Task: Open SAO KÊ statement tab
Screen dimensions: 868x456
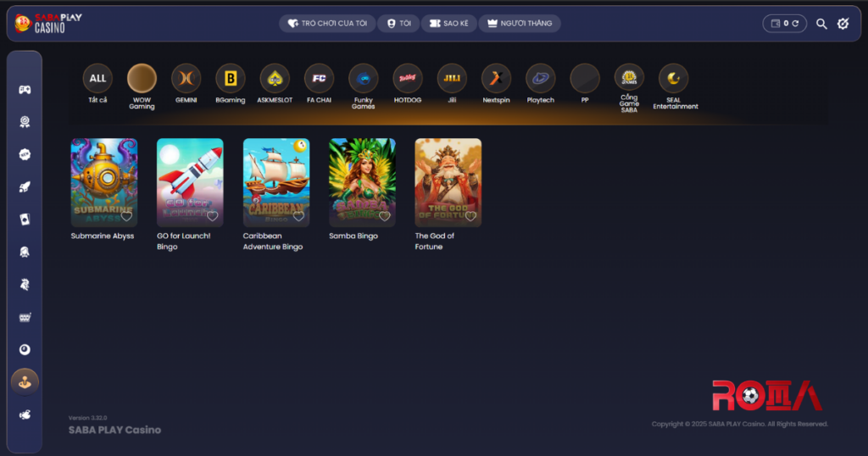Action: point(448,23)
